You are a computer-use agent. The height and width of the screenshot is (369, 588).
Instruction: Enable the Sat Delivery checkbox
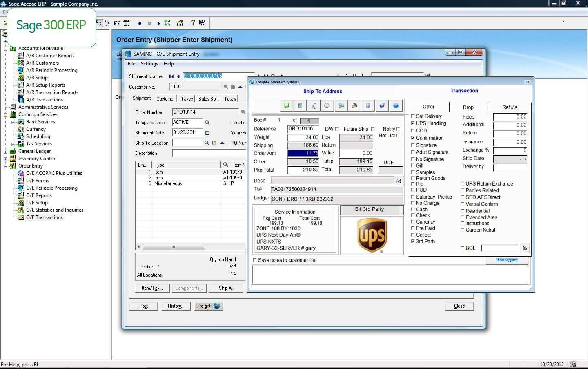click(412, 116)
